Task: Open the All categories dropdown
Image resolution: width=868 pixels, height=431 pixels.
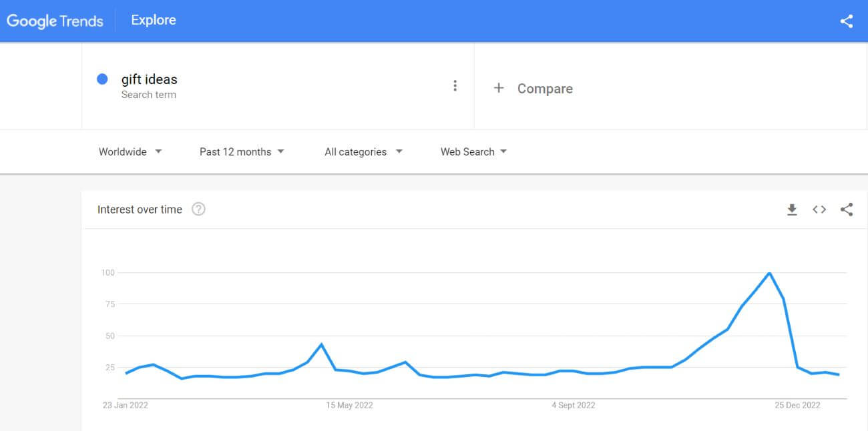Action: pyautogui.click(x=363, y=151)
